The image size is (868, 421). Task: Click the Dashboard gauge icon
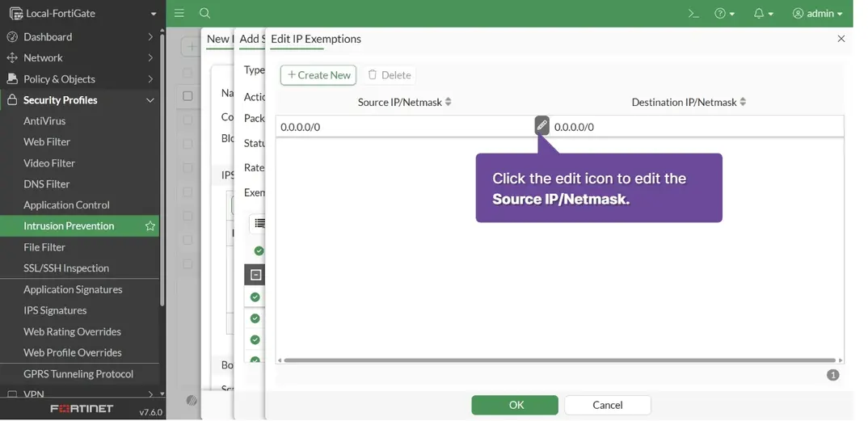click(x=11, y=36)
